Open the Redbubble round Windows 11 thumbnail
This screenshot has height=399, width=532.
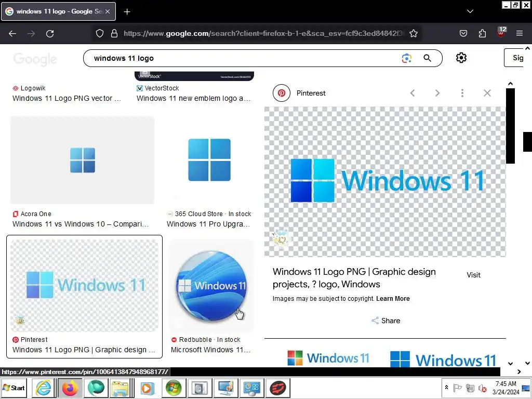click(x=211, y=286)
